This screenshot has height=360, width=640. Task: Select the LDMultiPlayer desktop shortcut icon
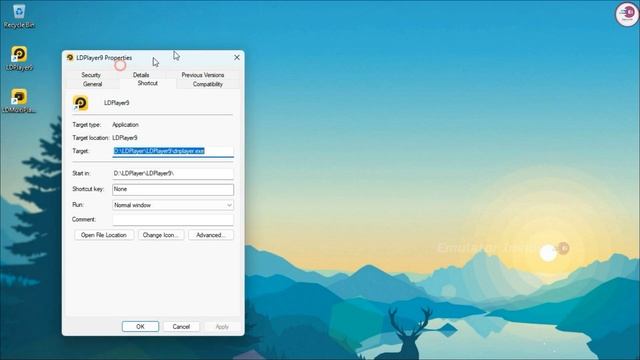click(19, 101)
